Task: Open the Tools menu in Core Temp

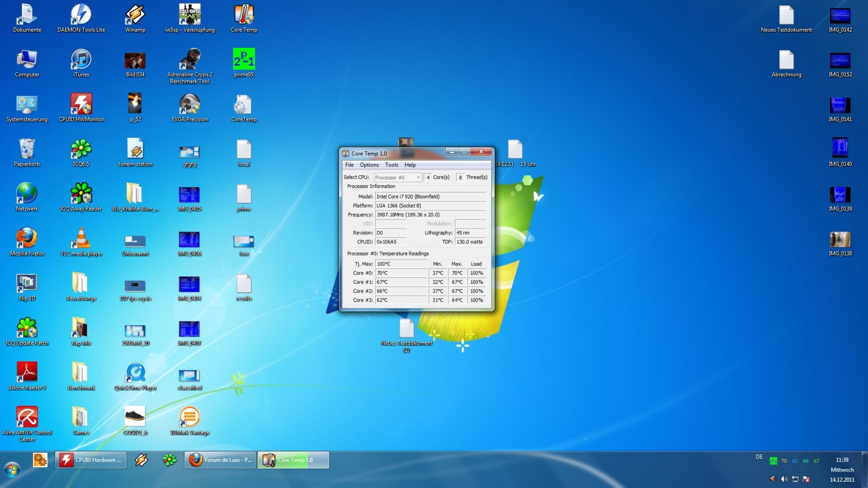Action: (x=391, y=165)
